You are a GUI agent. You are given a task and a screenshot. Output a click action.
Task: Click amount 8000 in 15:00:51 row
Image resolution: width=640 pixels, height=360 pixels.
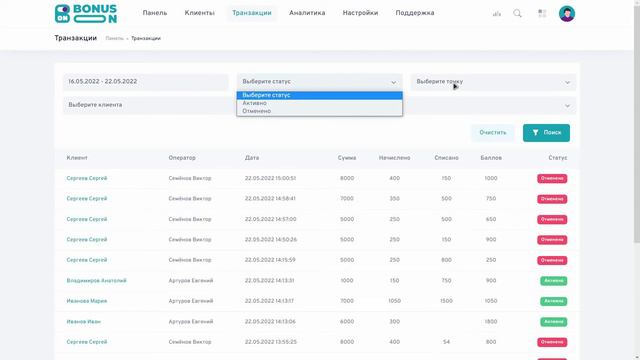(x=347, y=178)
